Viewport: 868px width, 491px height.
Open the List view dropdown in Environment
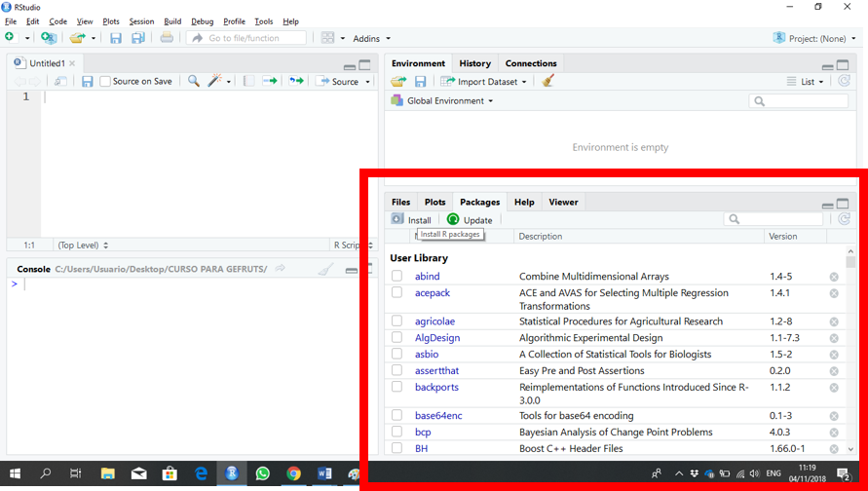(x=806, y=82)
